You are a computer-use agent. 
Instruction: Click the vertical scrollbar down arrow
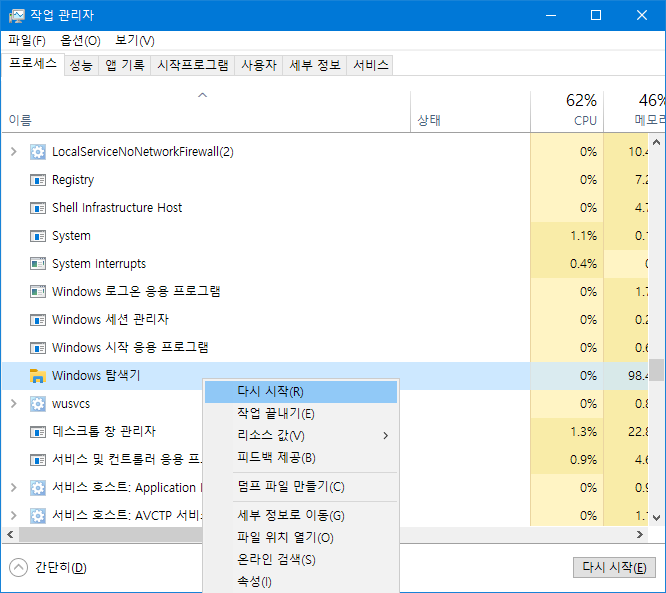pos(657,518)
